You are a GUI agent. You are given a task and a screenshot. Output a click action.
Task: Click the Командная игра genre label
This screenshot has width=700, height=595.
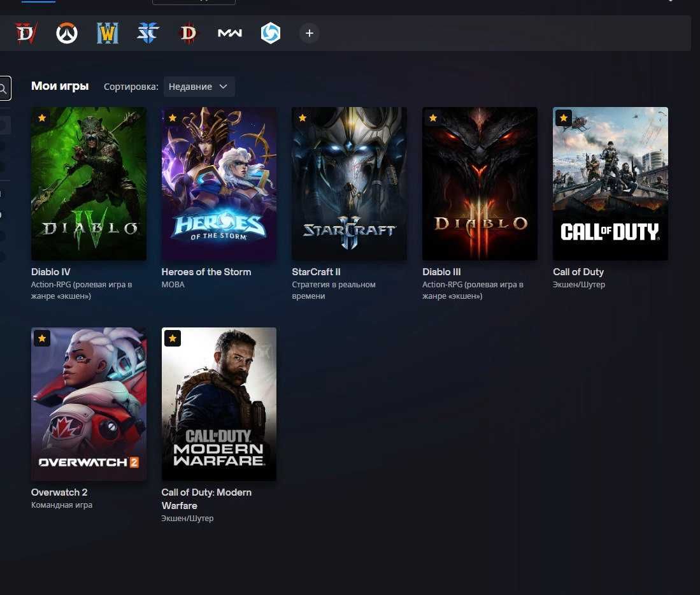(x=62, y=505)
